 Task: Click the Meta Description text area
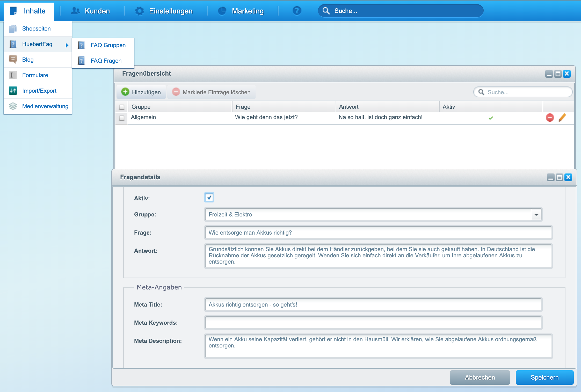378,346
